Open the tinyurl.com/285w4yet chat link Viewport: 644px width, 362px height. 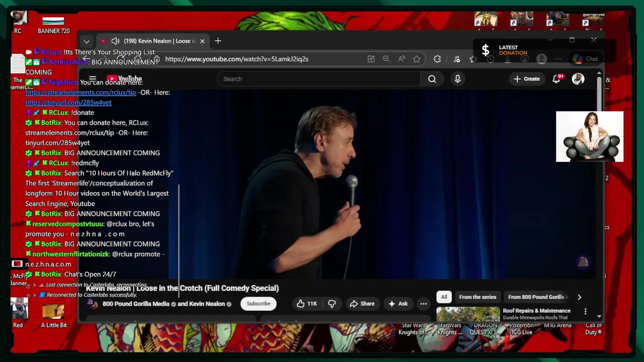point(68,103)
